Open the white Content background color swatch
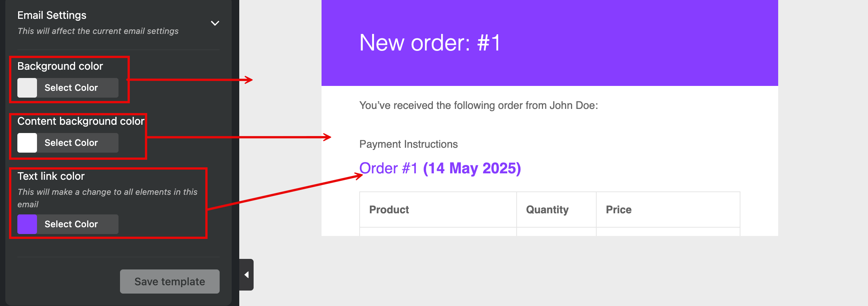Screen dimensions: 868x306 27,143
